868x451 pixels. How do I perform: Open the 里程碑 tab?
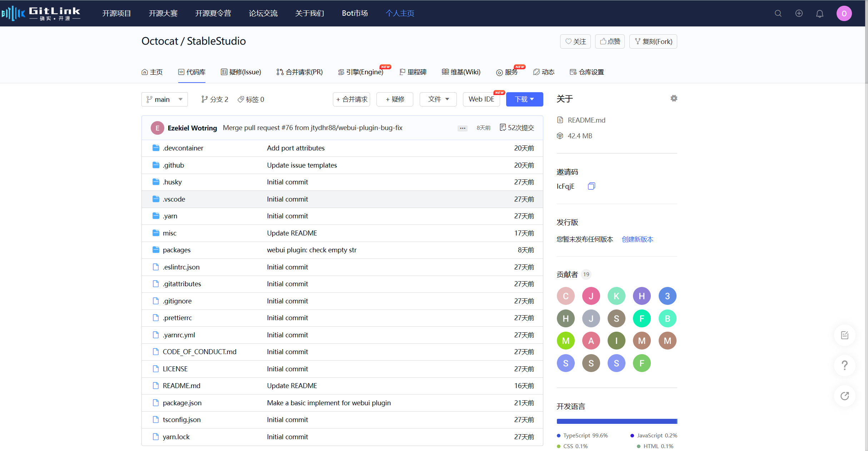[413, 72]
